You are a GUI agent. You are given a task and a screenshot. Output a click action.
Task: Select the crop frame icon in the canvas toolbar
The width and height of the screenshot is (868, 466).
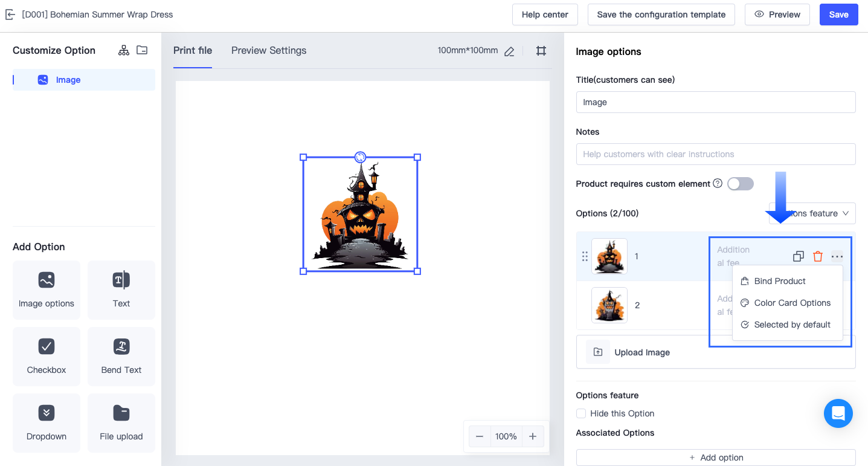(x=541, y=51)
